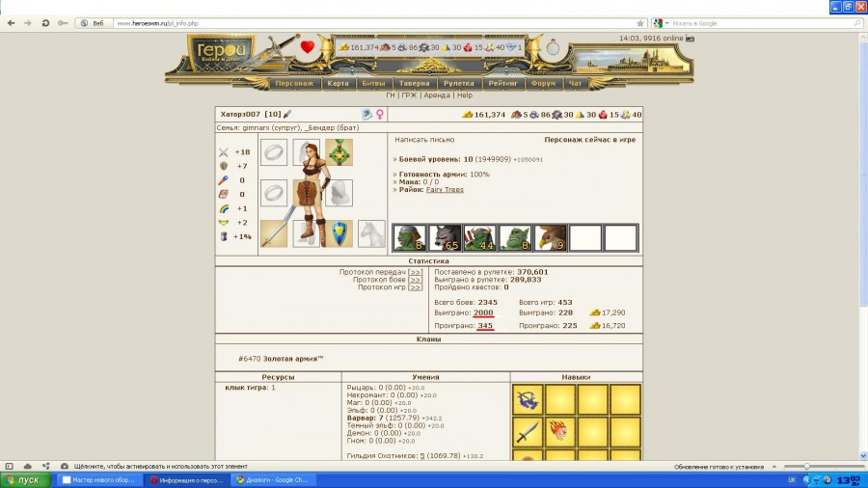Click the Герои game logo
Image resolution: width=868 pixels, height=488 pixels.
221,55
